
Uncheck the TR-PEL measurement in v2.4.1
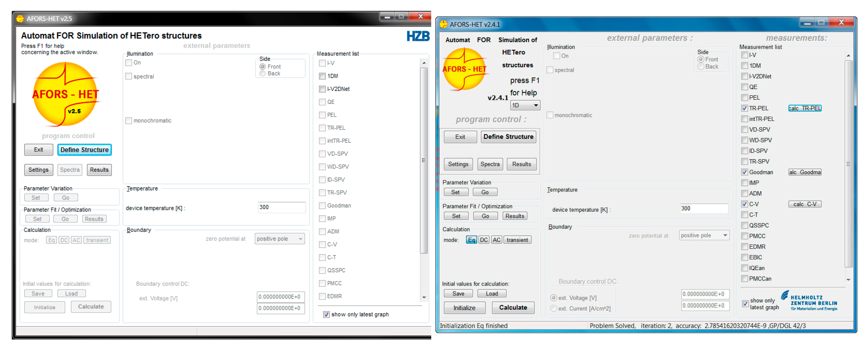point(745,108)
